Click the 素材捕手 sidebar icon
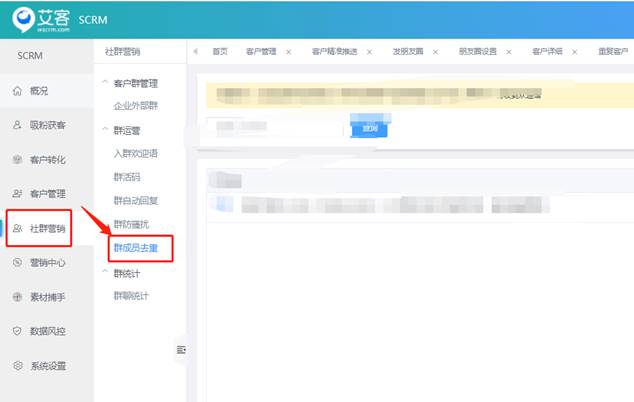Screen dimensions: 634x402 click(x=17, y=297)
